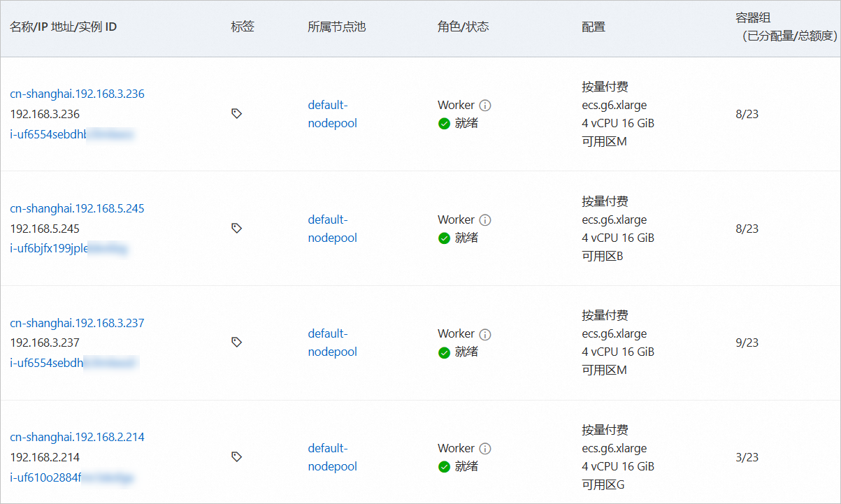Open node cn-shanghai.192.168.3.237

(x=77, y=323)
